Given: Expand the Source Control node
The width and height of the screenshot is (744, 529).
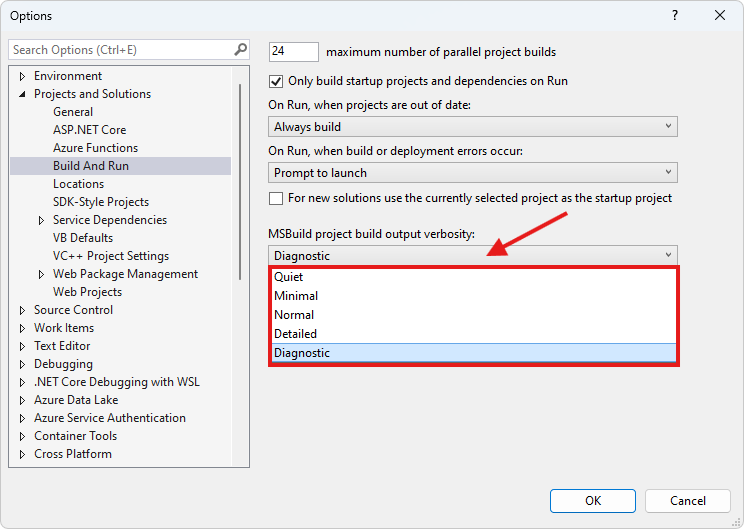Looking at the screenshot, I should 22,310.
